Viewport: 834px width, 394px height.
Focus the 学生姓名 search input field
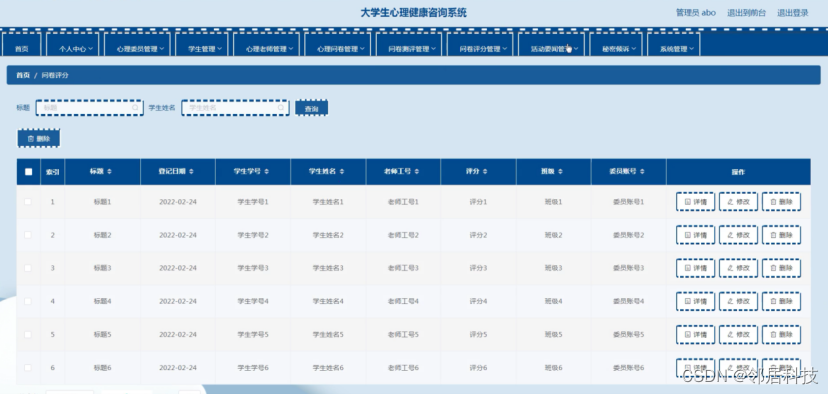[x=235, y=108]
